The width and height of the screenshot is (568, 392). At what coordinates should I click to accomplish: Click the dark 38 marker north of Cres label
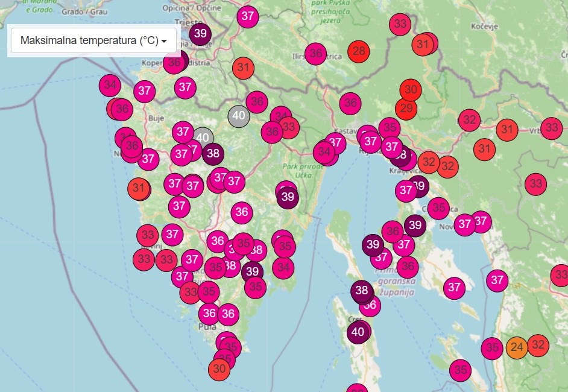(362, 291)
